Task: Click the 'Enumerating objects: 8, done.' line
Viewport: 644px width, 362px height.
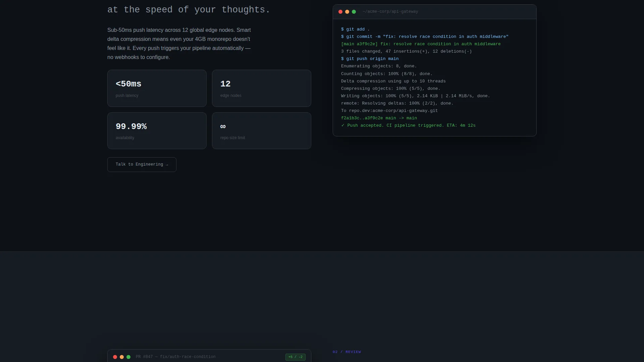Action: tap(379, 66)
